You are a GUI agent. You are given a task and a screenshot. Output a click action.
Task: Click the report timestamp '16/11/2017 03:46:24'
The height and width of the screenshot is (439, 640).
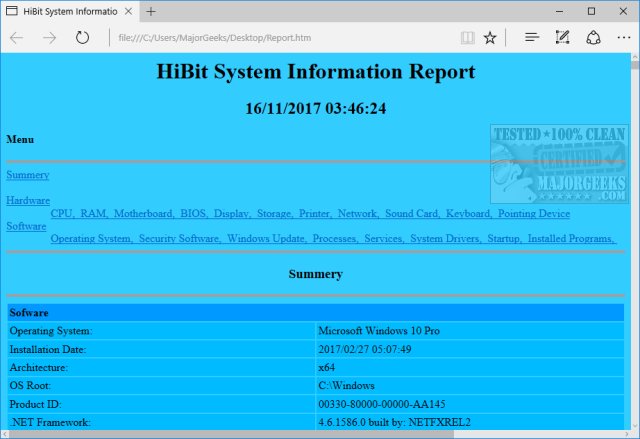tap(316, 109)
